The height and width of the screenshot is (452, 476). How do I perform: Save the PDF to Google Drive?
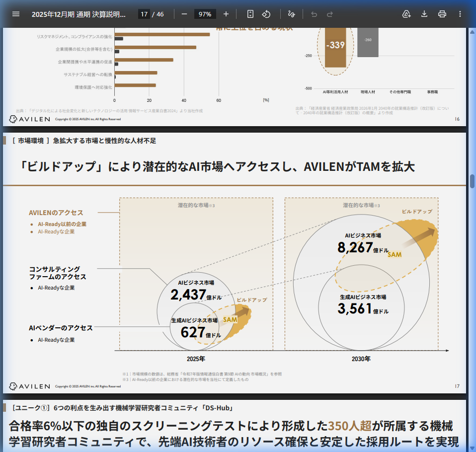(406, 14)
